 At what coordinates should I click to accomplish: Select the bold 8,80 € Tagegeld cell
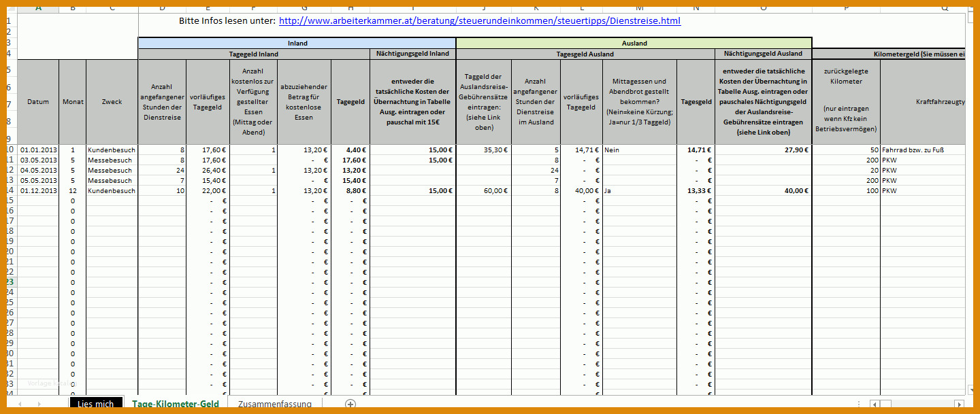[x=350, y=191]
